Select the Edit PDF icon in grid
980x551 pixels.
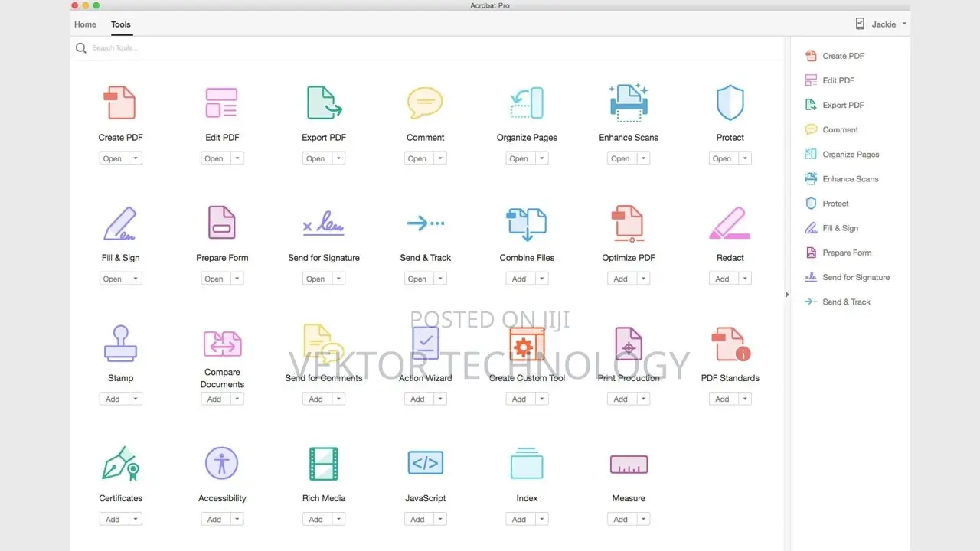point(222,103)
